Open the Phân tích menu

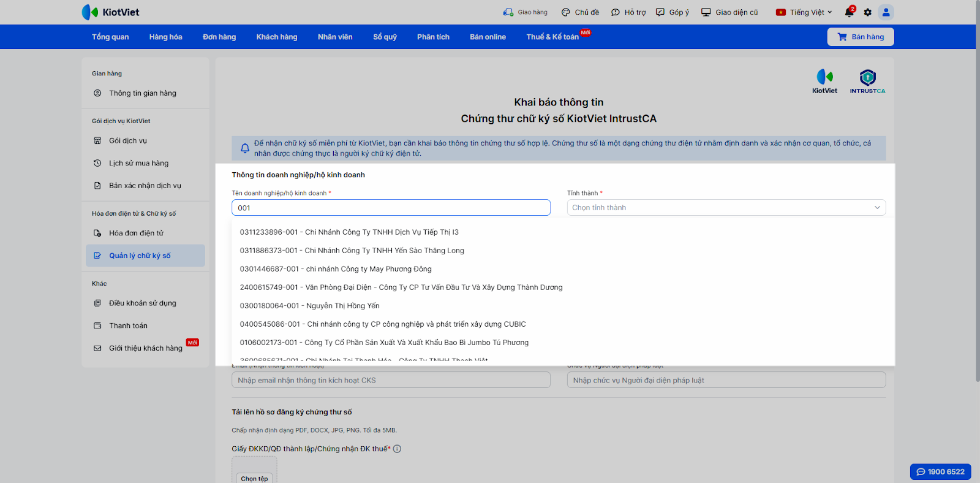(x=433, y=37)
